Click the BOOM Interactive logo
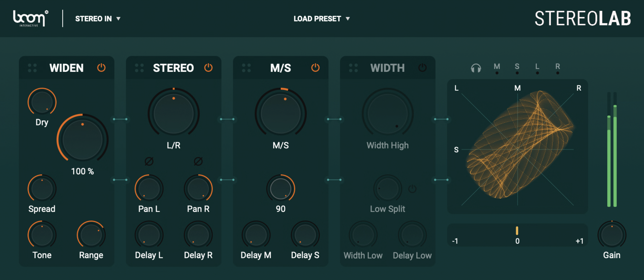 coord(29,18)
